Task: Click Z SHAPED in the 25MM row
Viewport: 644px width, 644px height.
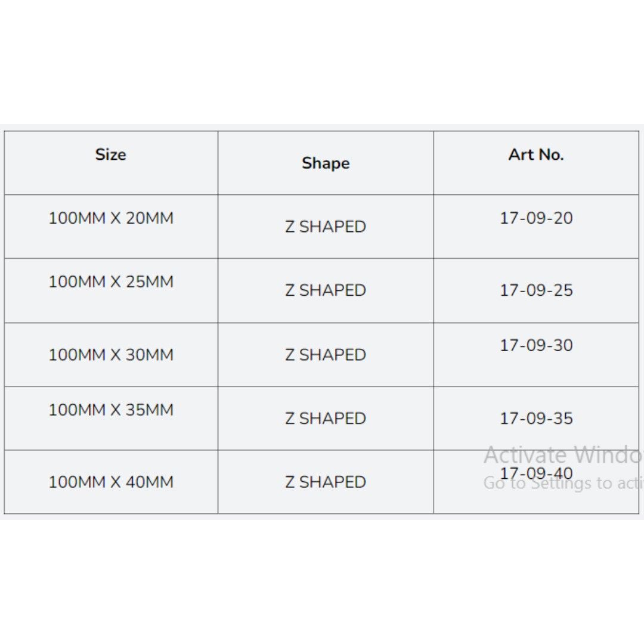Action: (326, 290)
